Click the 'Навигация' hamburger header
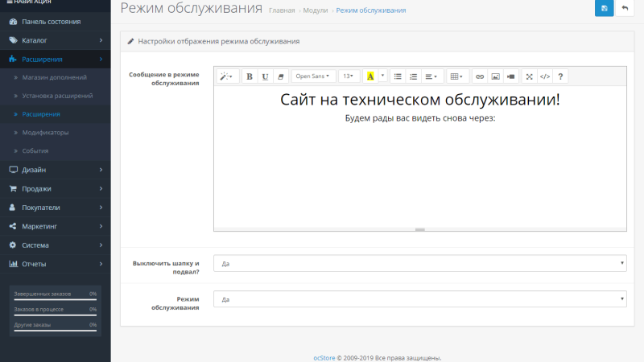644x362 pixels. pyautogui.click(x=29, y=2)
